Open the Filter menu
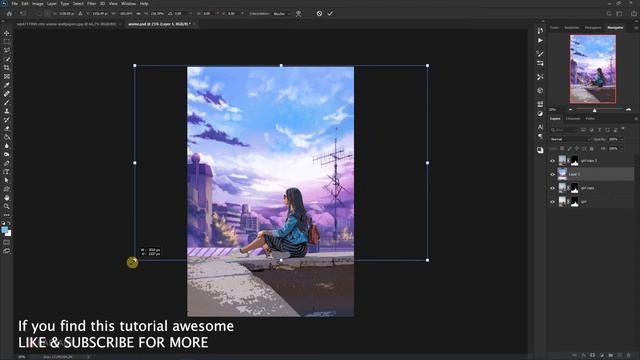This screenshot has width=640, height=360. pos(91,4)
